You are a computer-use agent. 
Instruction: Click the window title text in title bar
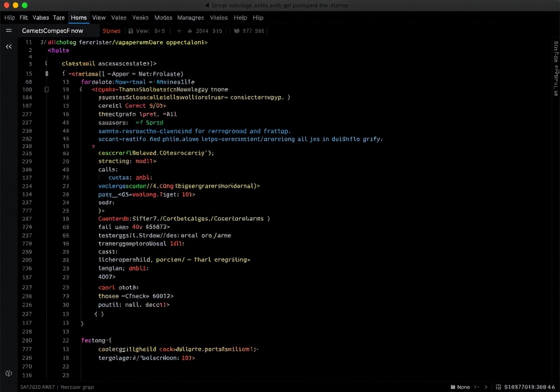point(280,6)
